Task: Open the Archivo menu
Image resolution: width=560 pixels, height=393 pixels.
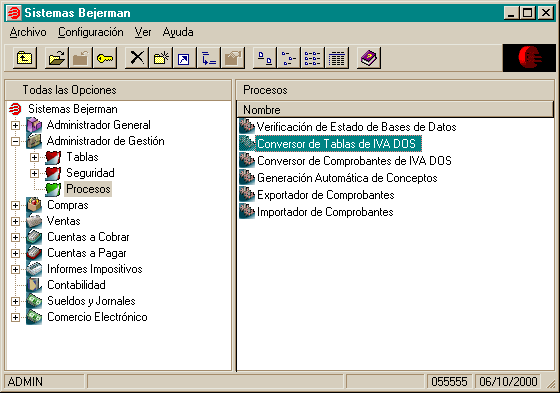Action: coord(28,32)
